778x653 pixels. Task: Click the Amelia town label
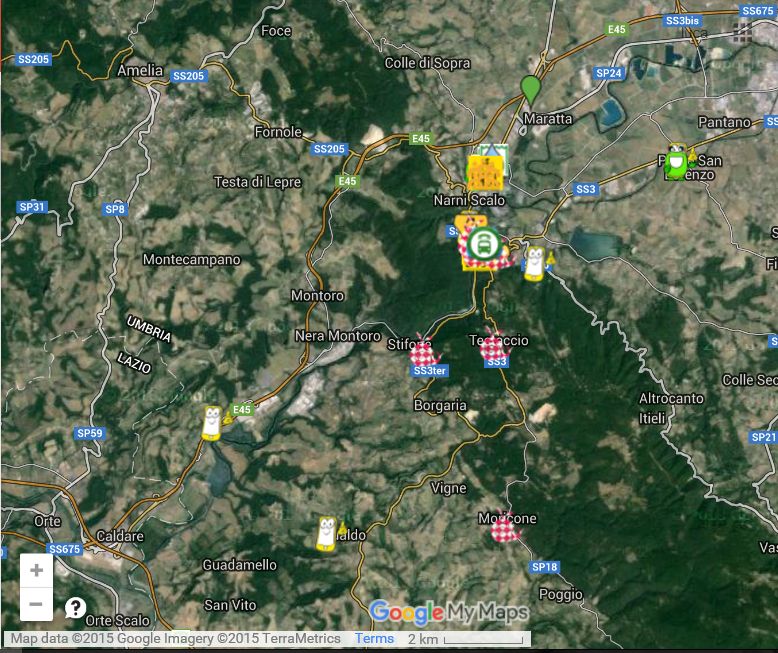tap(140, 70)
